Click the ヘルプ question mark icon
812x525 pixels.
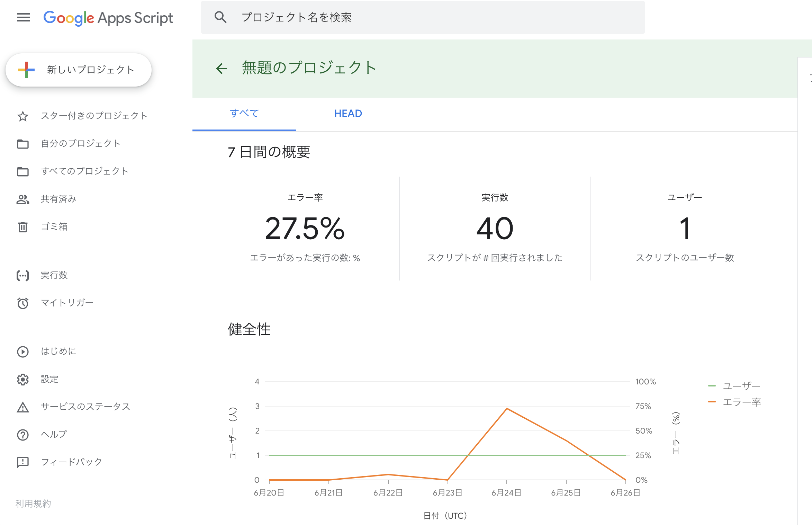pos(23,435)
